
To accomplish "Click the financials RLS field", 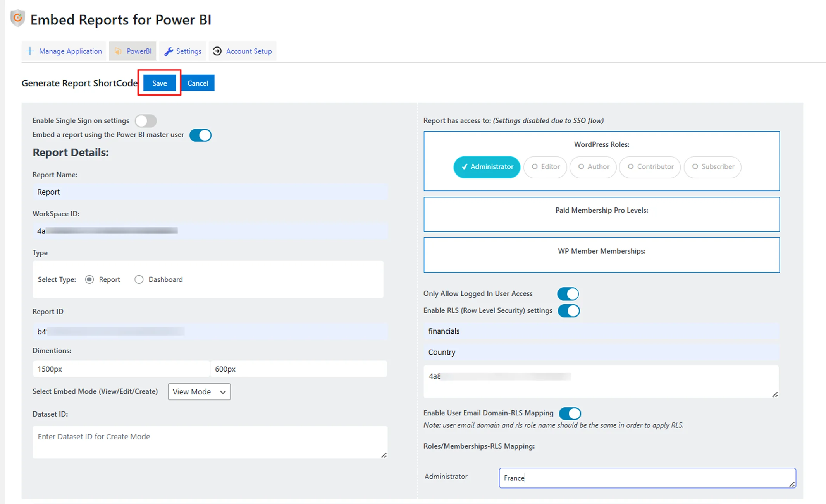I will [x=601, y=331].
